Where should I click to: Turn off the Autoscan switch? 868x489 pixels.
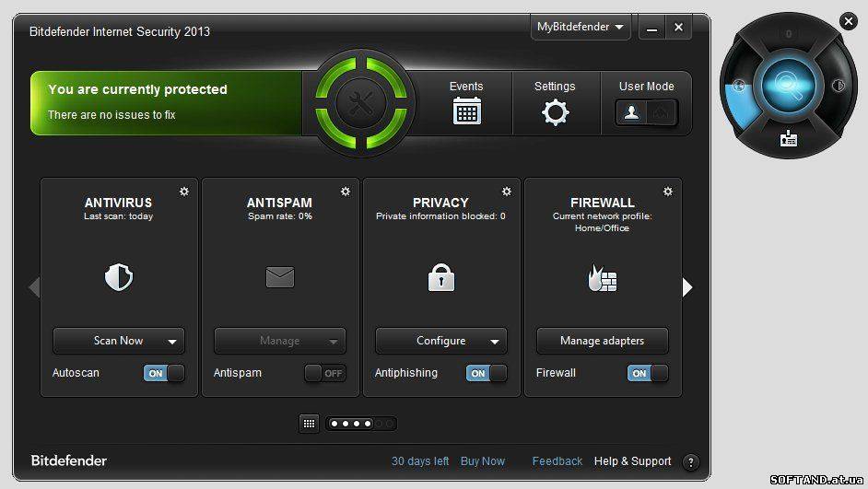pyautogui.click(x=164, y=373)
